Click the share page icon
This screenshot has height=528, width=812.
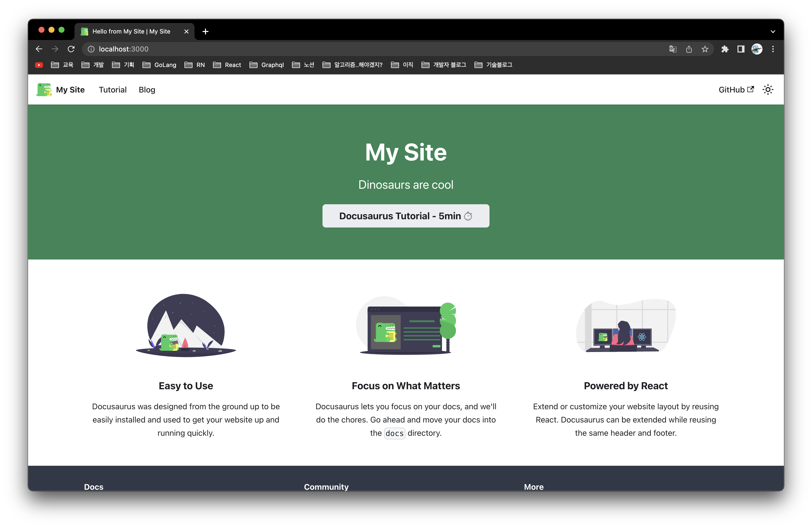pos(689,49)
